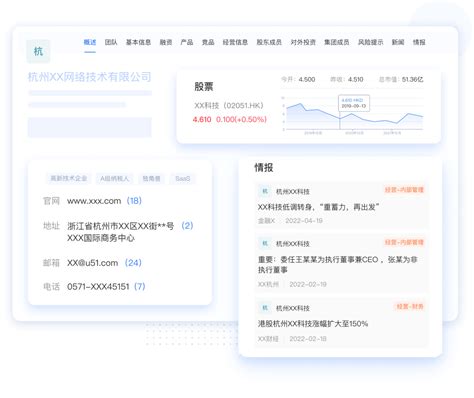Screen dimensions: 474x398
Task: Open the 融资 tab
Action: 166,42
